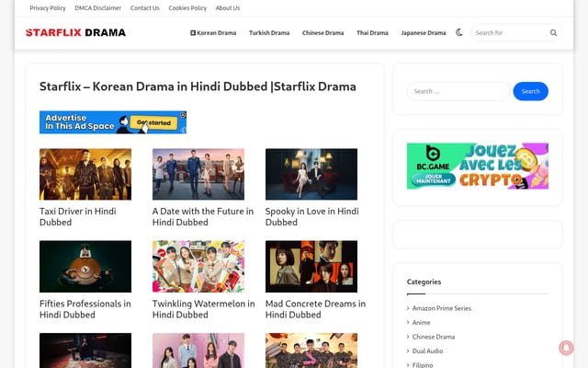The image size is (588, 368).
Task: Close the Advertise banner ad
Action: 183,115
